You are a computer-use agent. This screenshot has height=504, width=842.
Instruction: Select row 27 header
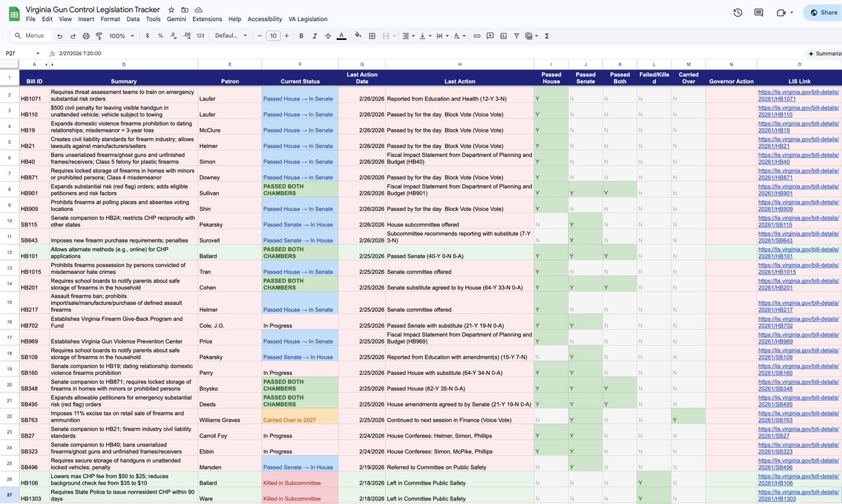(x=9, y=496)
